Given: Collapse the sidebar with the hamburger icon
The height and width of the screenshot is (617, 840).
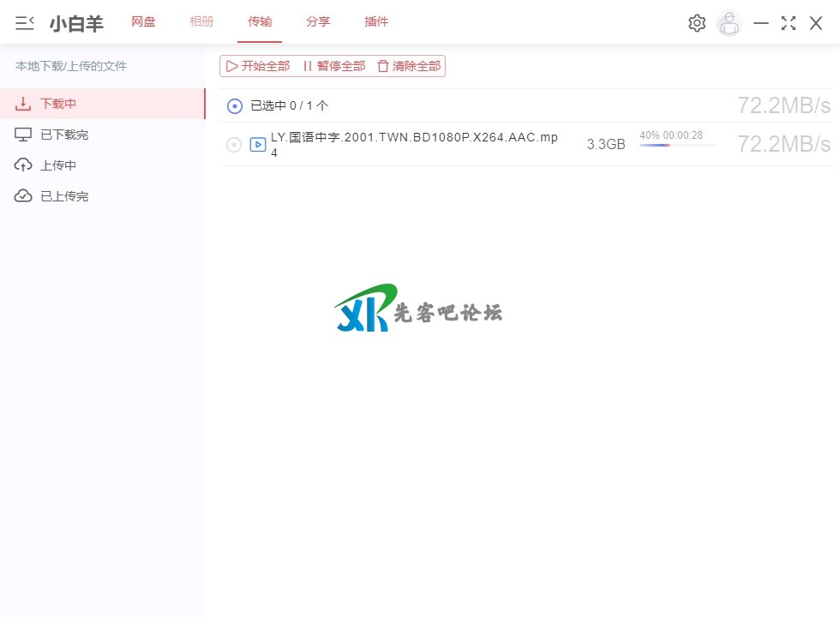Looking at the screenshot, I should click(x=25, y=23).
